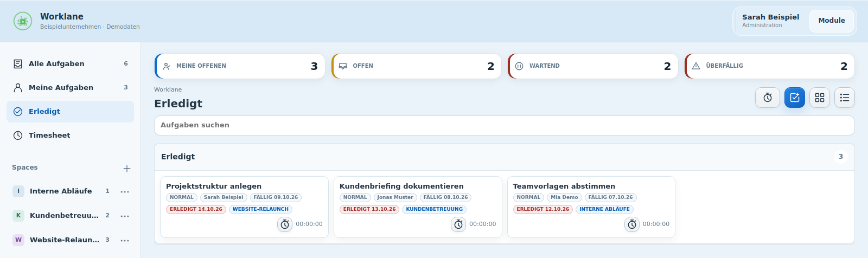Click the blue new task checkmark button
This screenshot has height=258, width=868.
[795, 98]
